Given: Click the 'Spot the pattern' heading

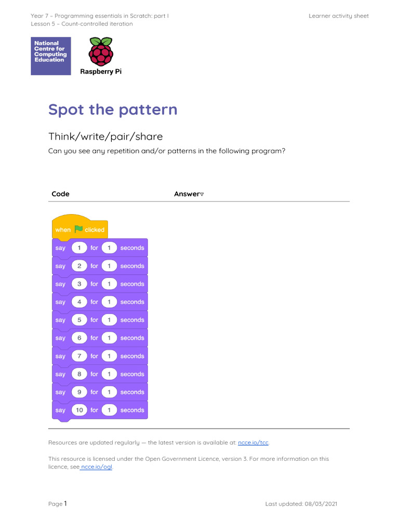Looking at the screenshot, I should coord(113,110).
